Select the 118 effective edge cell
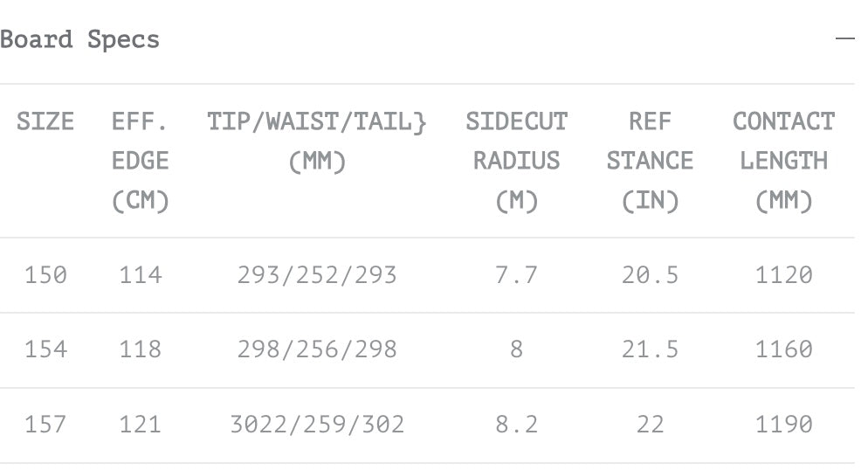The image size is (868, 470). point(141,349)
